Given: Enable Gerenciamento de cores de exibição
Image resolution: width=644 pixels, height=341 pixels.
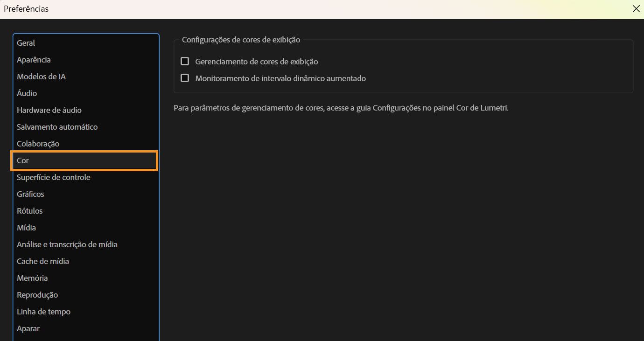Looking at the screenshot, I should coord(185,61).
